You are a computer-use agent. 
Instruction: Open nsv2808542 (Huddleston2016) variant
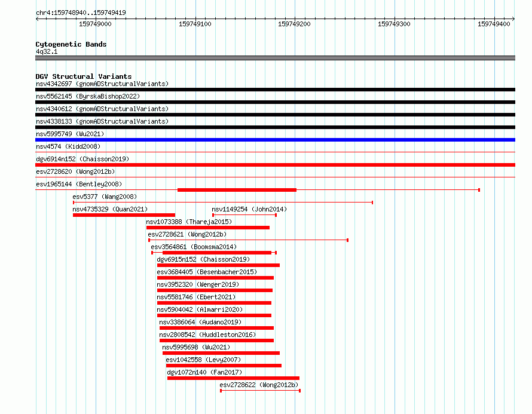(207, 335)
